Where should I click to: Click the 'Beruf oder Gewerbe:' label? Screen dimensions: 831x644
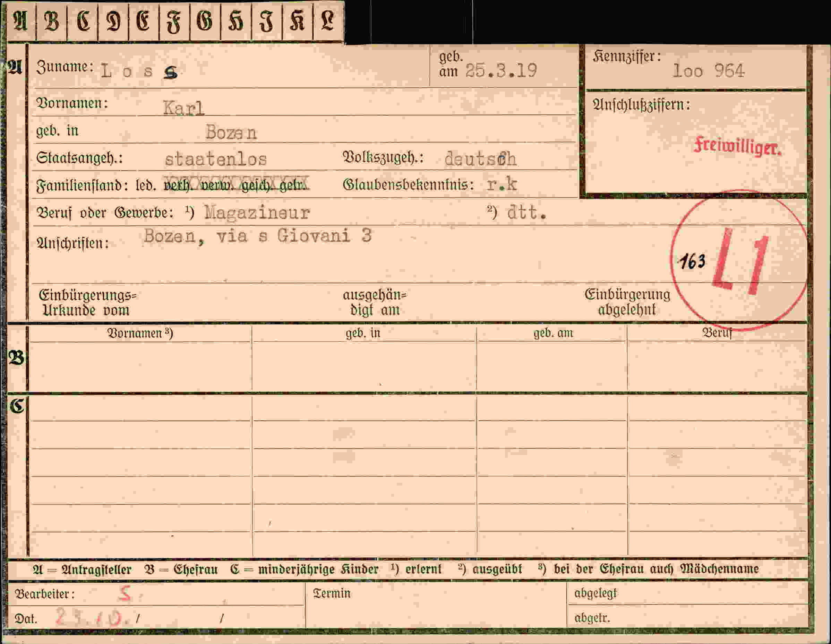click(x=105, y=213)
